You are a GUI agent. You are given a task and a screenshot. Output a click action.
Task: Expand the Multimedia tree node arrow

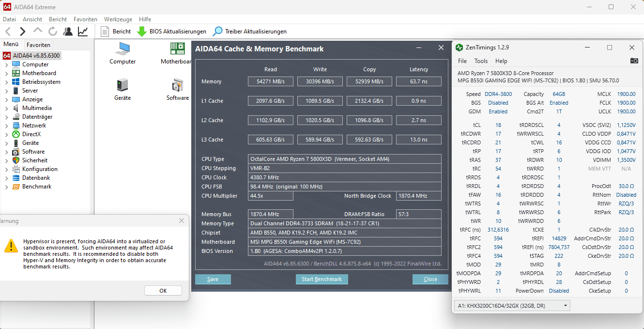(6, 108)
